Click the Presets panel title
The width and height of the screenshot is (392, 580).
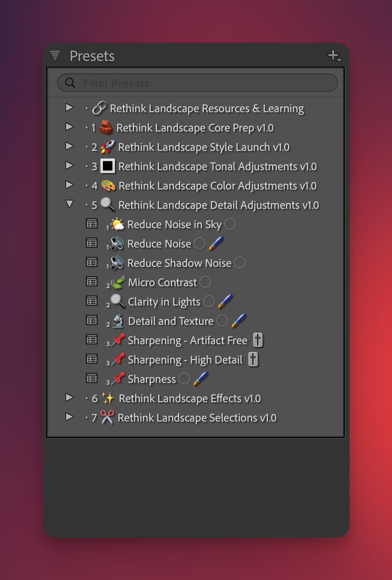tap(92, 56)
